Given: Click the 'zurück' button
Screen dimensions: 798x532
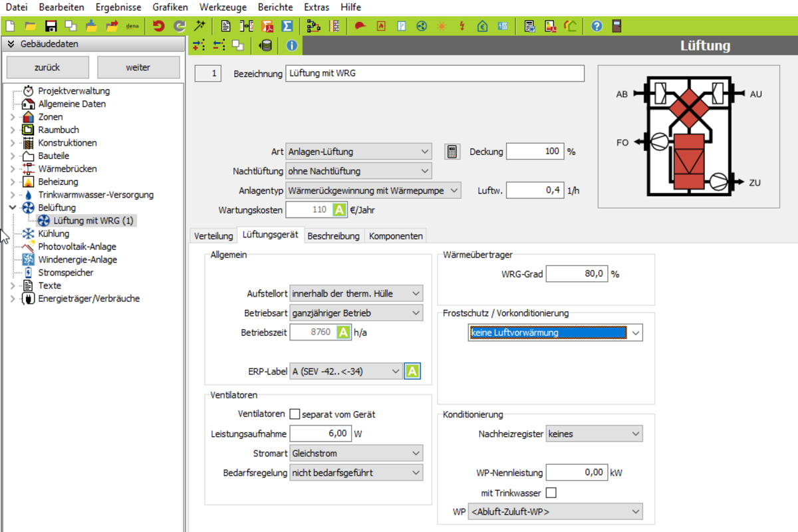Looking at the screenshot, I should [47, 67].
